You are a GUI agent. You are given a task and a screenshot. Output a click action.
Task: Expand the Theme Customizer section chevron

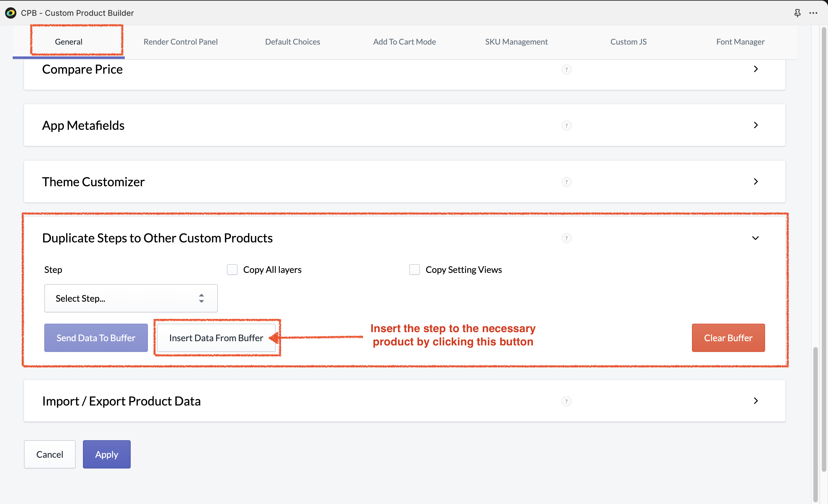(756, 182)
